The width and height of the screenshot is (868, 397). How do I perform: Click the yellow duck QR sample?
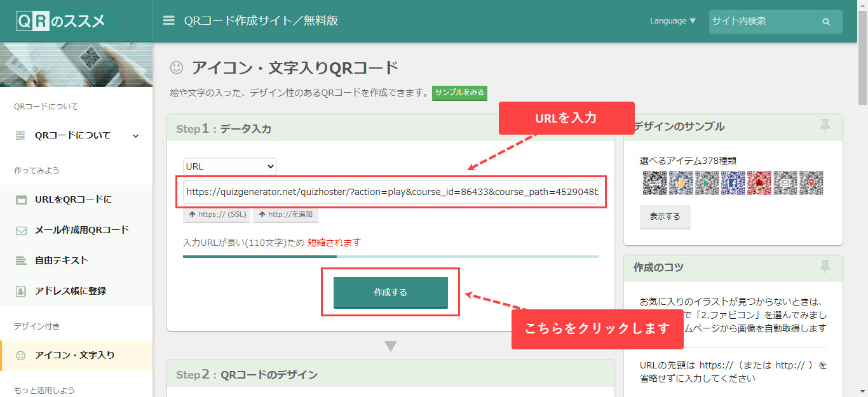(x=681, y=183)
